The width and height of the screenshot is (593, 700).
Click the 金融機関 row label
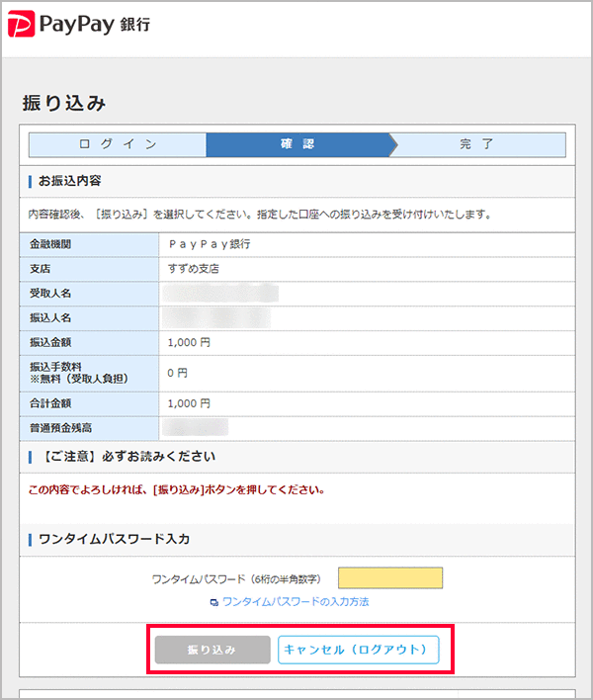(x=50, y=244)
